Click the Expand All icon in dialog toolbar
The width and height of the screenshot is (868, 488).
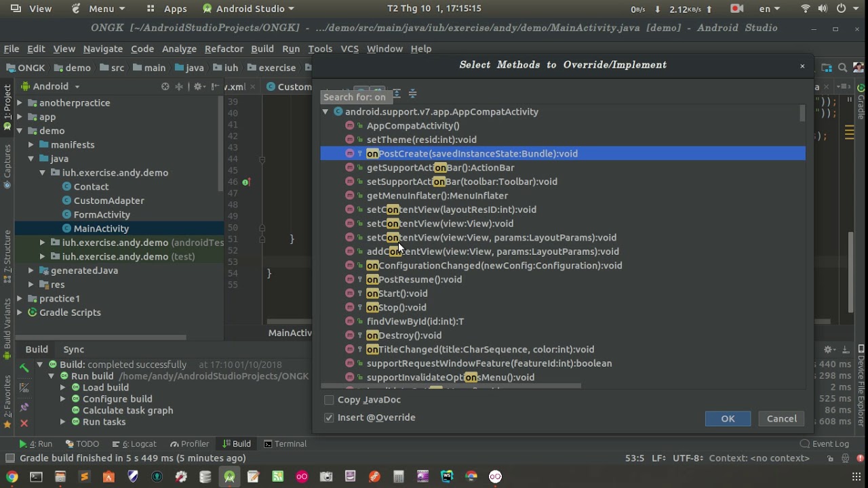click(x=396, y=94)
